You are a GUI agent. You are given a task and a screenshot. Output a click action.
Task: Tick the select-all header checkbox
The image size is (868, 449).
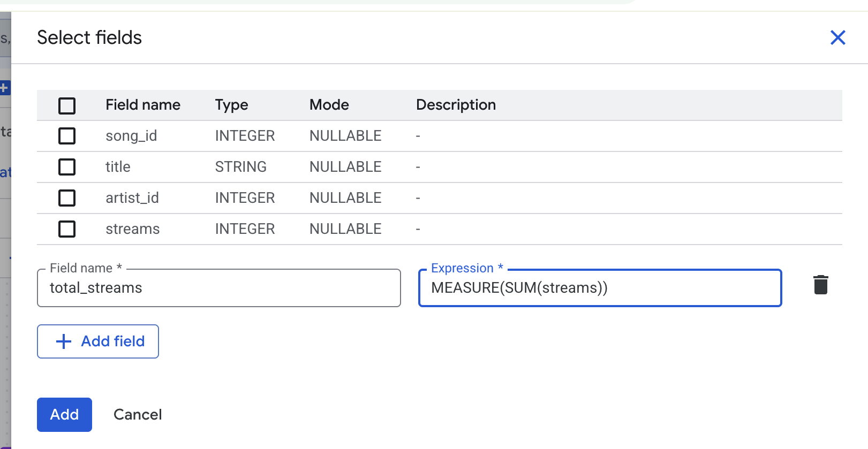click(x=67, y=105)
